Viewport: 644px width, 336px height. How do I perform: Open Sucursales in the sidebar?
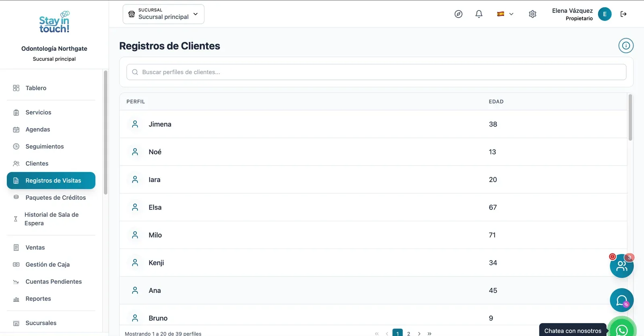51,323
